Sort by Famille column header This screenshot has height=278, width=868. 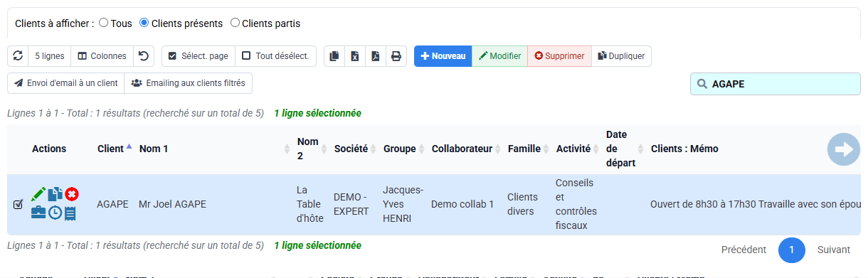coord(526,149)
